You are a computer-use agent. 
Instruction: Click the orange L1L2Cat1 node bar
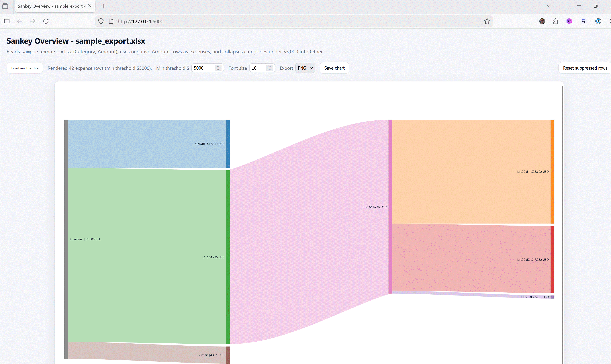click(552, 171)
